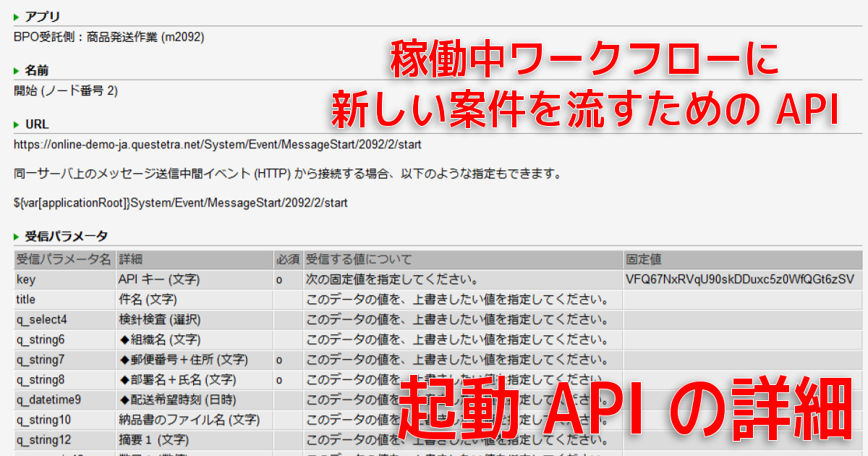Click the applicationRoot variable URL text

[181, 203]
